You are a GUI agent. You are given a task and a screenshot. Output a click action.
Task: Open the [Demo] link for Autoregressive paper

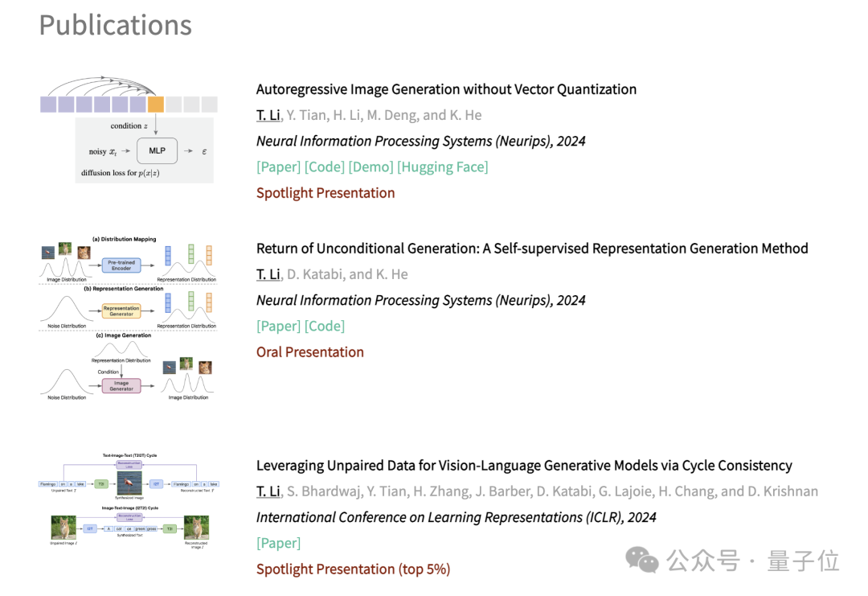pos(371,167)
